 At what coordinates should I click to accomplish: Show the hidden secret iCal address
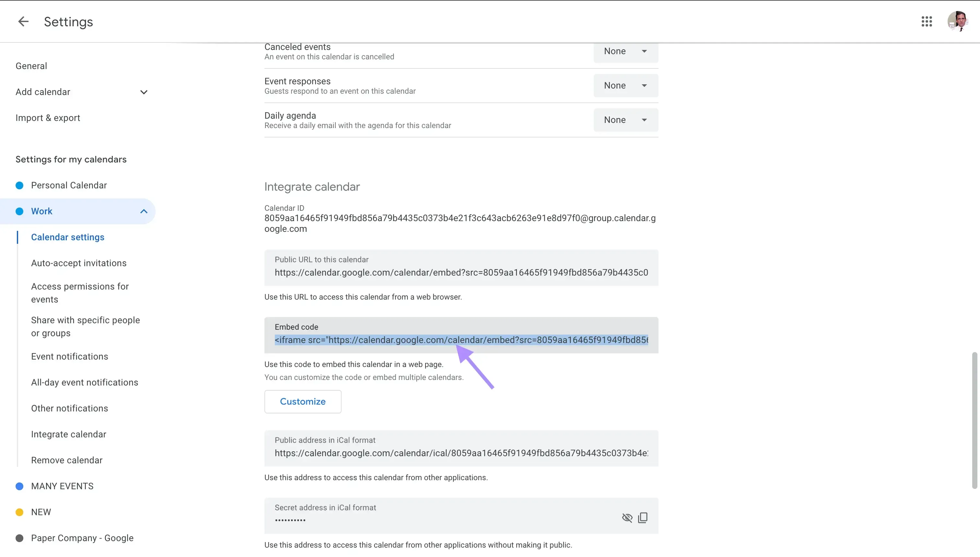click(627, 517)
